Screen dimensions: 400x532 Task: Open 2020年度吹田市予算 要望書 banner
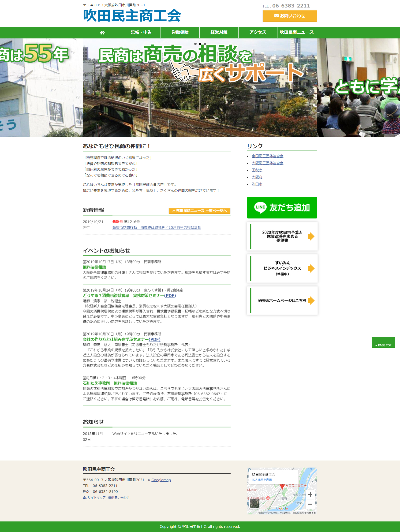pyautogui.click(x=282, y=236)
